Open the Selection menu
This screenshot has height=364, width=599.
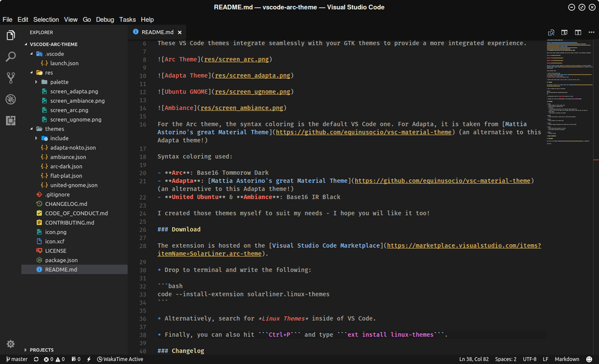pos(46,19)
